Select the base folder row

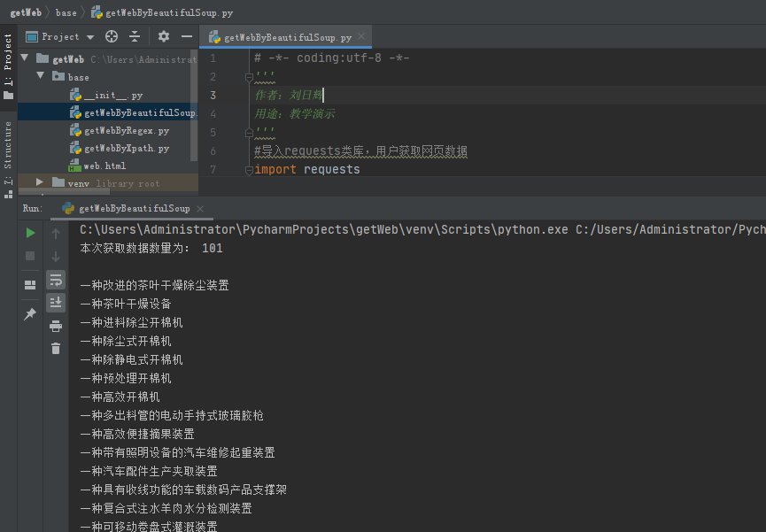[107, 77]
